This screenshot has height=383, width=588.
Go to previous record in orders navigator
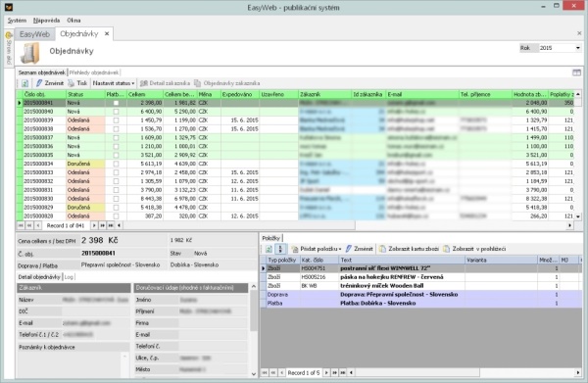tap(38, 225)
